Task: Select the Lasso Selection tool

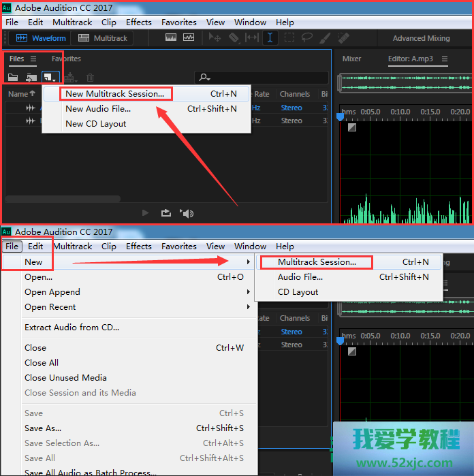Action: tap(307, 38)
